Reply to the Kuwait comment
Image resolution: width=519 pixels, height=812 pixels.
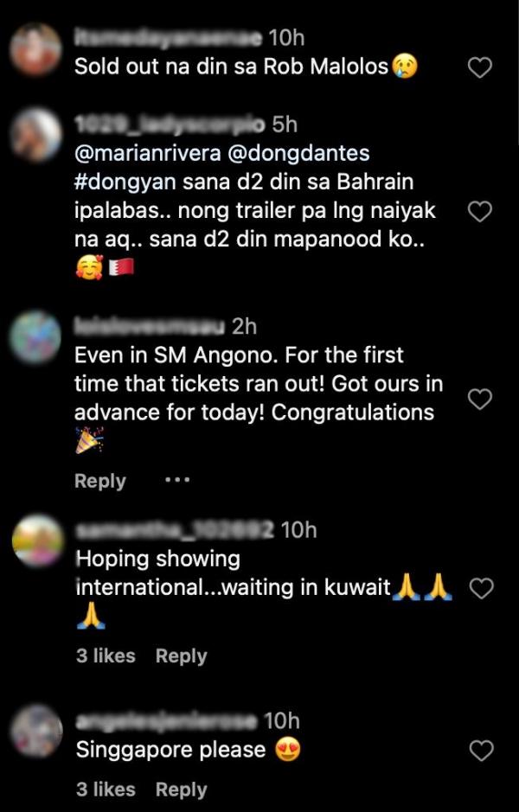pyautogui.click(x=181, y=656)
